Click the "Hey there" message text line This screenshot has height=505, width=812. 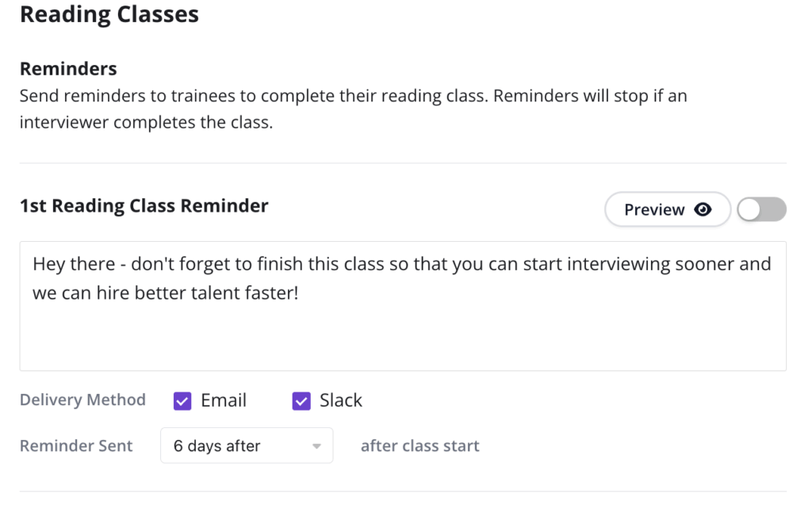coord(402,264)
